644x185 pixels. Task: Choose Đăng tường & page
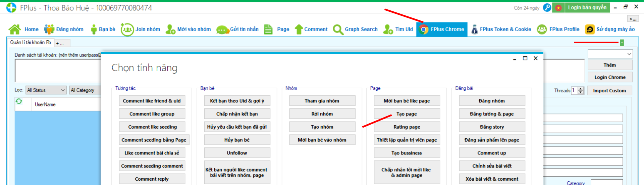[x=492, y=114]
